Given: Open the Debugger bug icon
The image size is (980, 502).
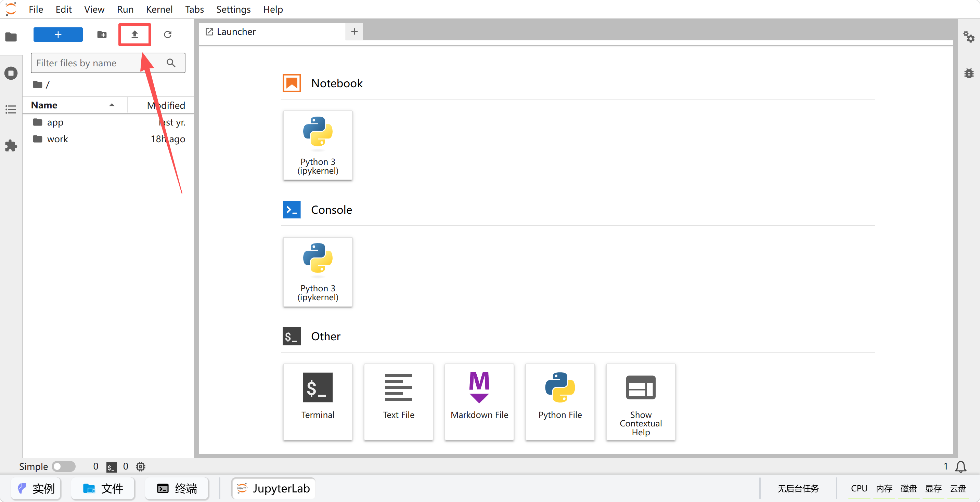Looking at the screenshot, I should (969, 73).
